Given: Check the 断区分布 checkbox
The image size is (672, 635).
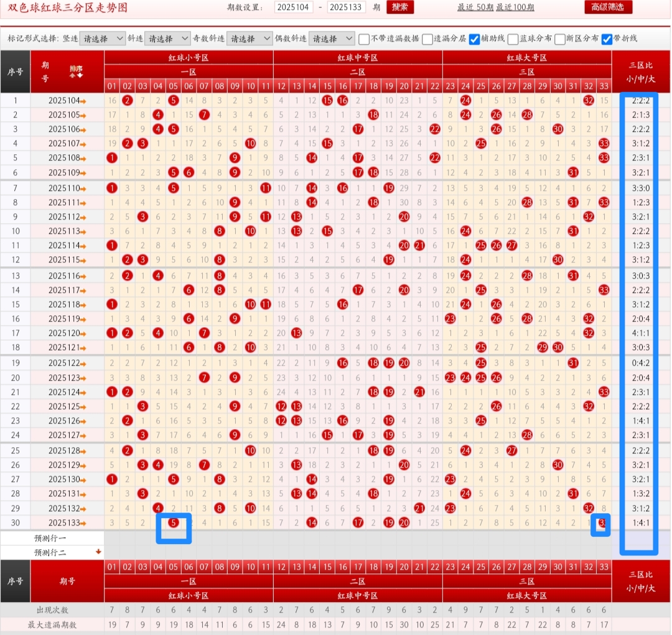Looking at the screenshot, I should pyautogui.click(x=560, y=39).
